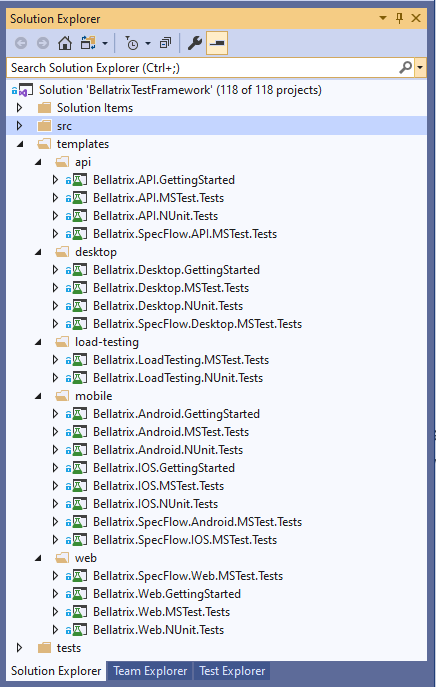Open Properties via the wrench icon
The image size is (436, 687).
click(195, 43)
